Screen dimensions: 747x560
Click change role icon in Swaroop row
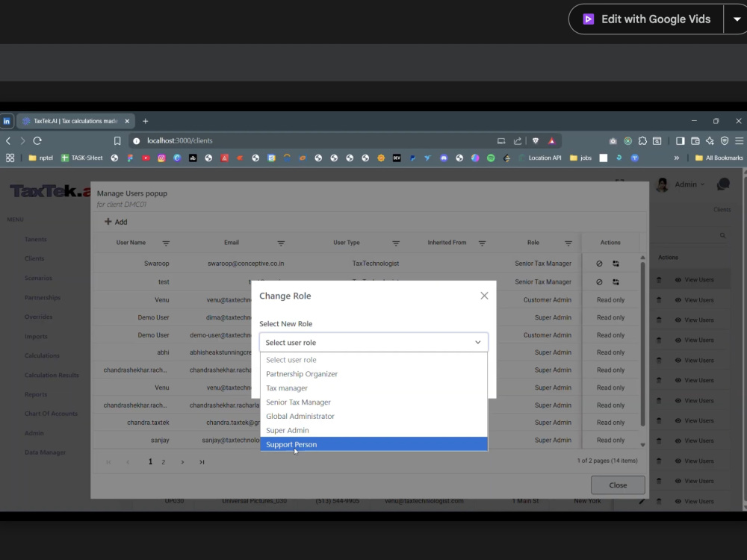[x=616, y=264]
